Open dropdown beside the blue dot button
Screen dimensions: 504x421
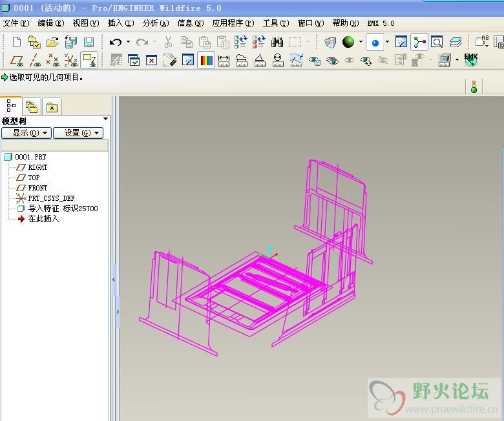click(x=387, y=42)
